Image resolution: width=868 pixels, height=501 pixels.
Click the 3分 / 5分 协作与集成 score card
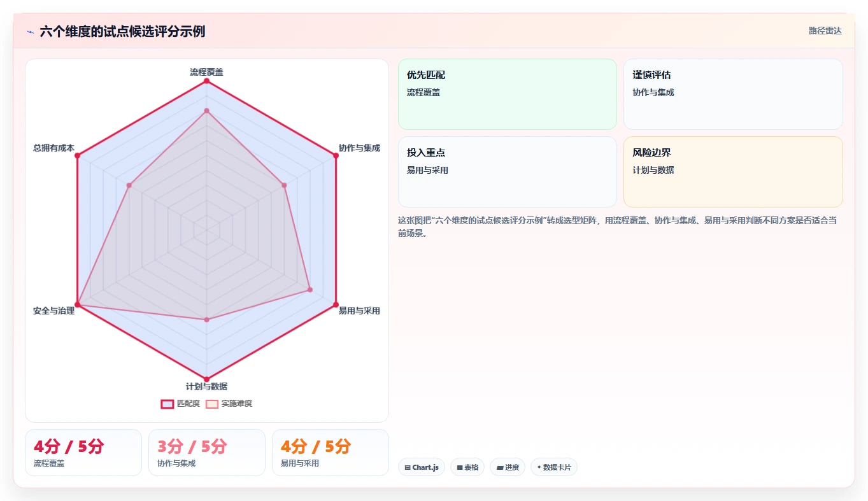pyautogui.click(x=207, y=453)
